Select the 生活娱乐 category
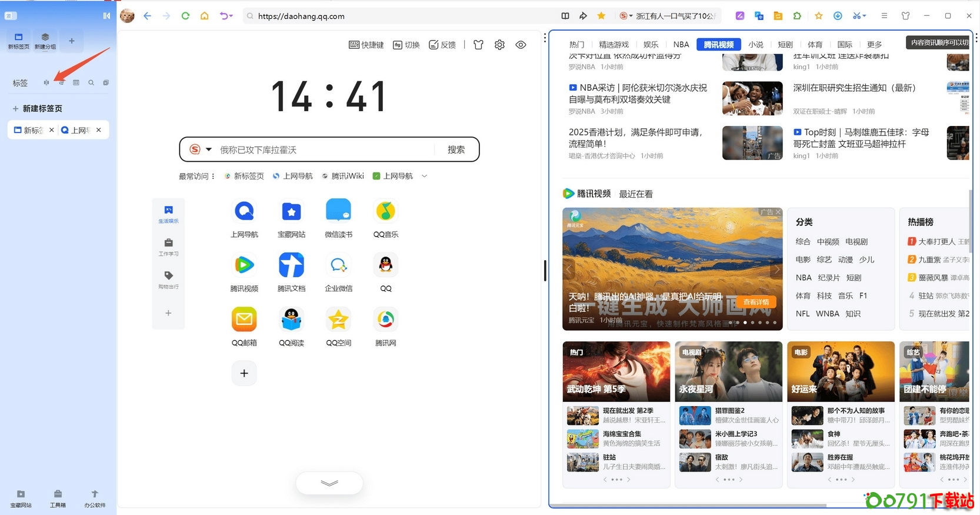The height and width of the screenshot is (515, 980). click(168, 215)
